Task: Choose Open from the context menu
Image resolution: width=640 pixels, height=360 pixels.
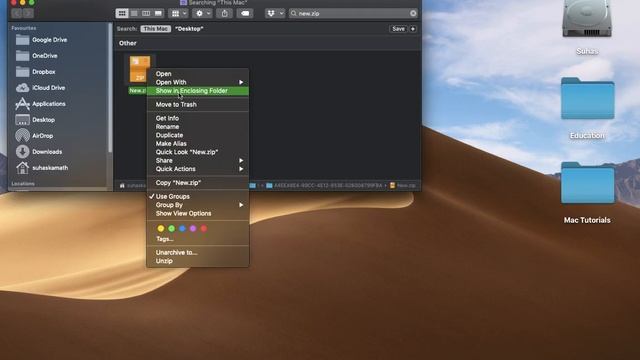Action: pyautogui.click(x=198, y=74)
